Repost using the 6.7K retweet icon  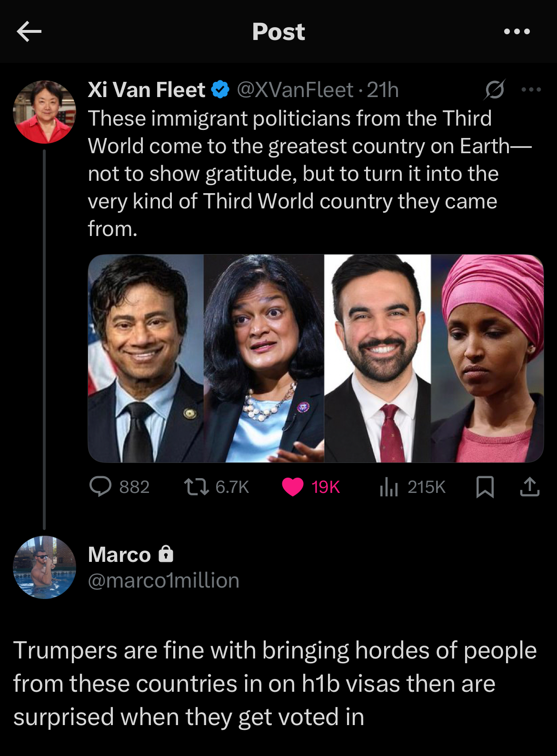coord(196,487)
